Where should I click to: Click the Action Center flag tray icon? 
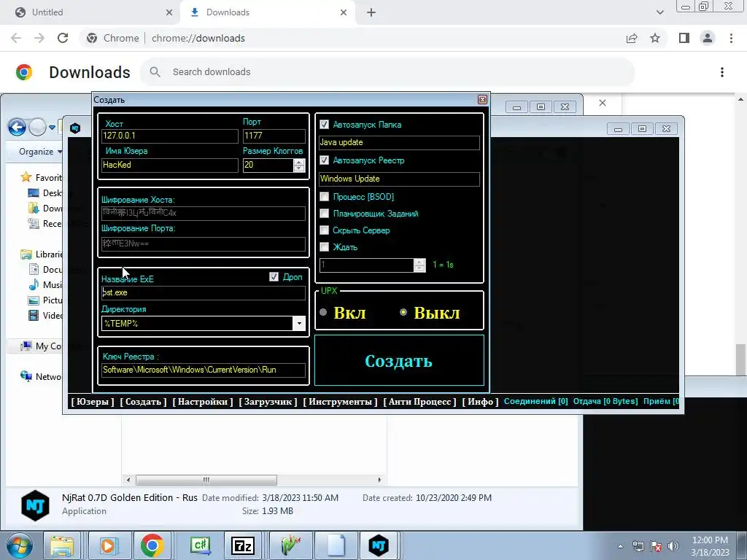(x=656, y=546)
